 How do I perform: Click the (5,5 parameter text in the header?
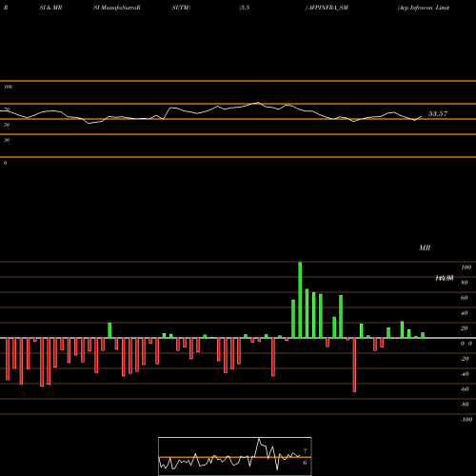(x=245, y=8)
